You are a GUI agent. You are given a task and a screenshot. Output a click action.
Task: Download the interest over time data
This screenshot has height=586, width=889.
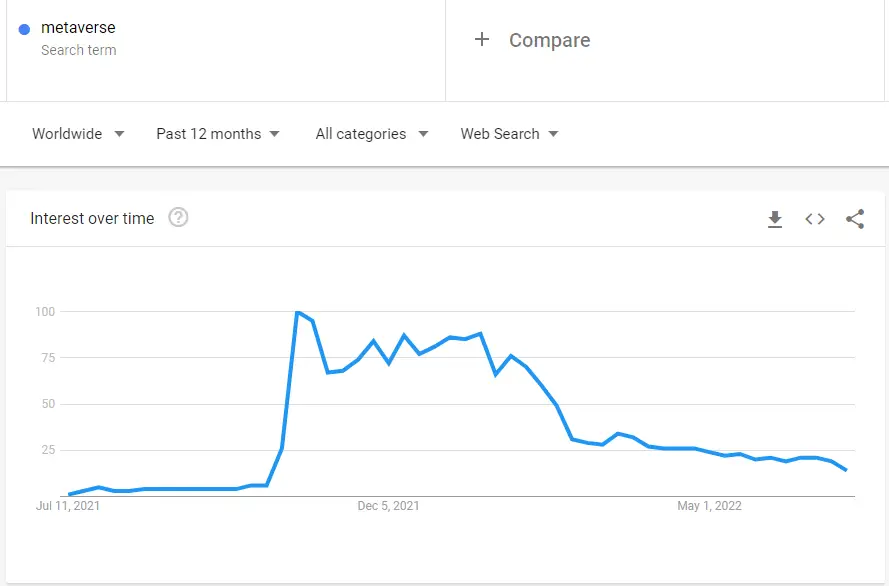tap(775, 219)
